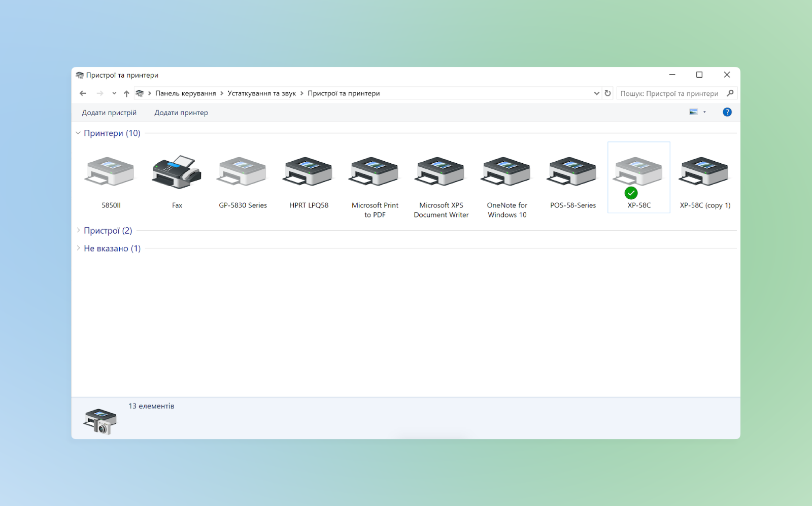
Task: Collapse the Принтери (10) group
Action: (78, 133)
